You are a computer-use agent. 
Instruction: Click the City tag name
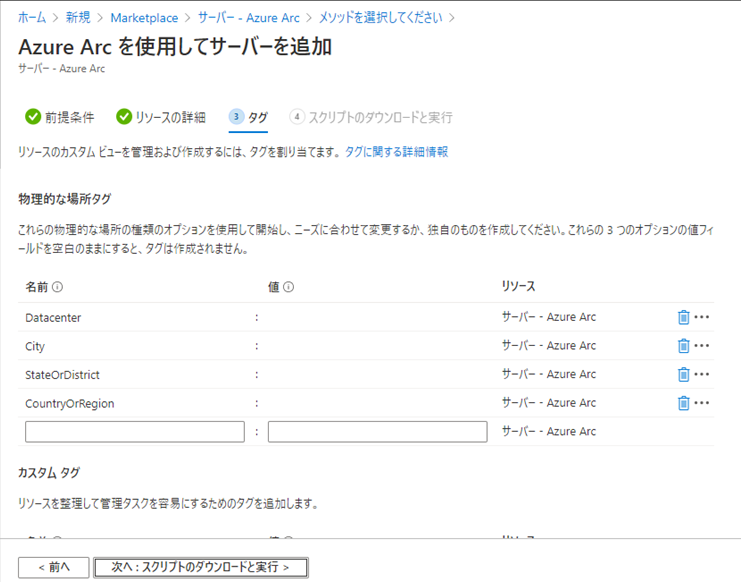coord(35,346)
